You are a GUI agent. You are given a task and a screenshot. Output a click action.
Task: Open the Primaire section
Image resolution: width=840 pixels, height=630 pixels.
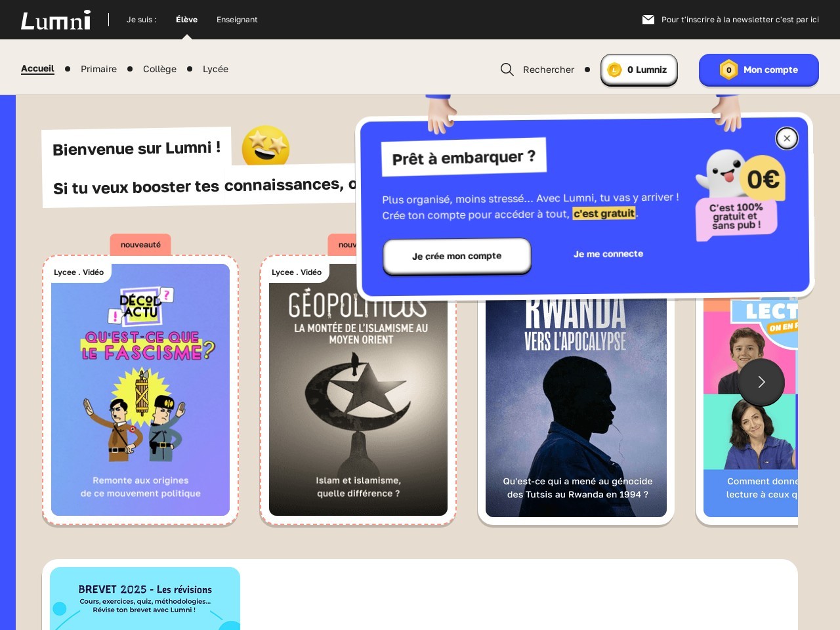pyautogui.click(x=98, y=69)
